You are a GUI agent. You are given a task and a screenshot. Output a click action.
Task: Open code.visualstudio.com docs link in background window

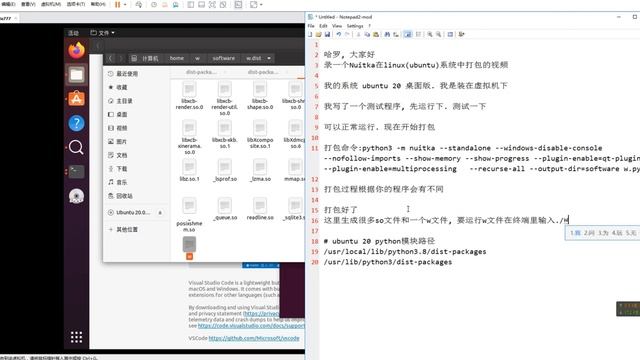[251, 326]
